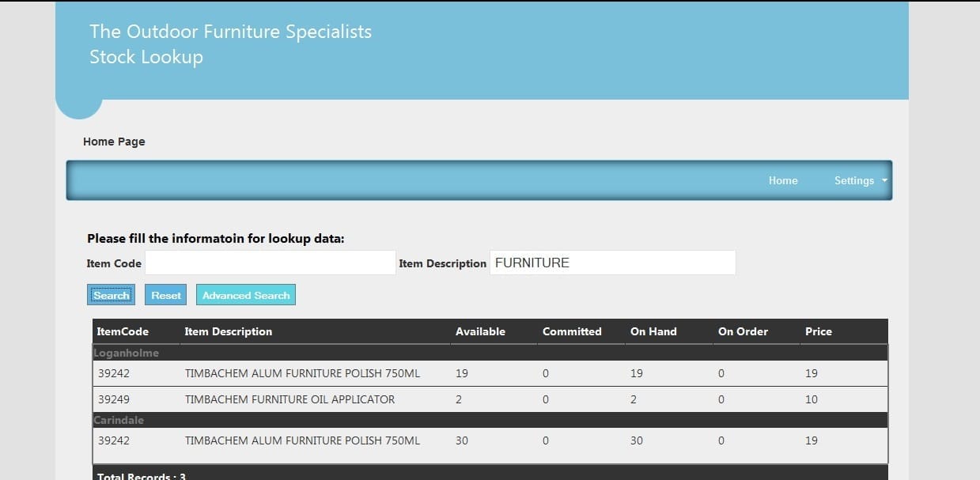
Task: Click the Committed column header
Action: (572, 331)
